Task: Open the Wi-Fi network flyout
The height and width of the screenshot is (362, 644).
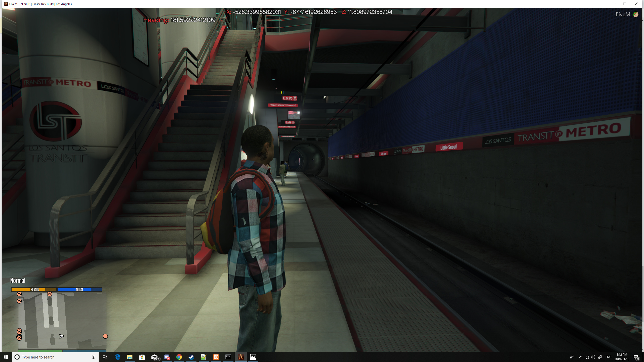Action: tap(587, 357)
